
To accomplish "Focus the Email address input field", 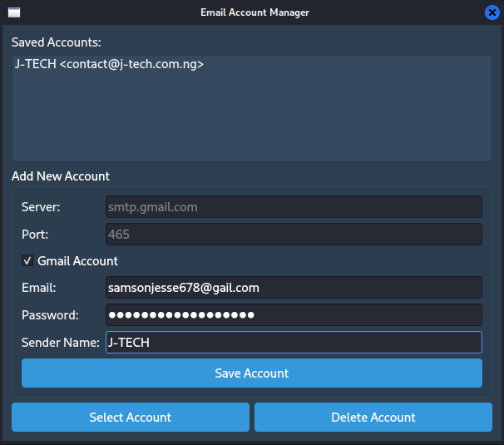I will pyautogui.click(x=294, y=288).
